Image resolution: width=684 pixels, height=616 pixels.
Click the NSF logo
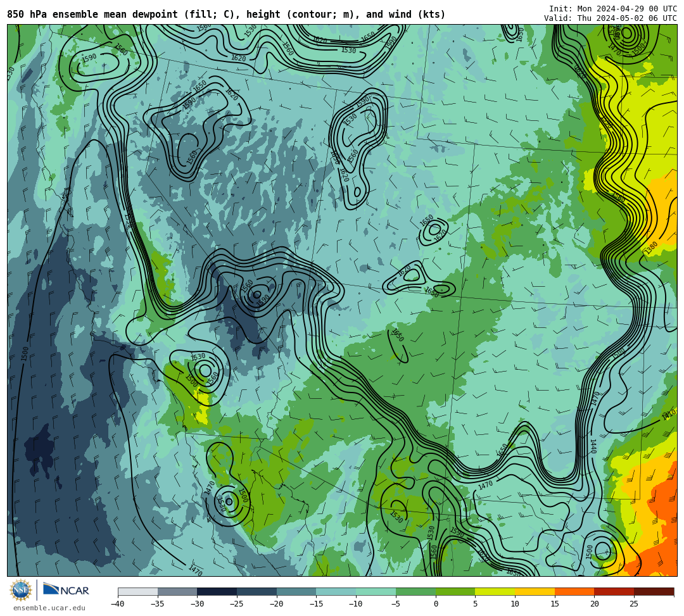coord(21,590)
